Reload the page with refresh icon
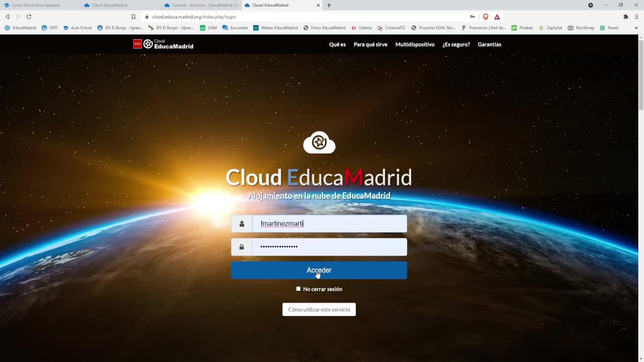This screenshot has height=362, width=644. (x=29, y=17)
